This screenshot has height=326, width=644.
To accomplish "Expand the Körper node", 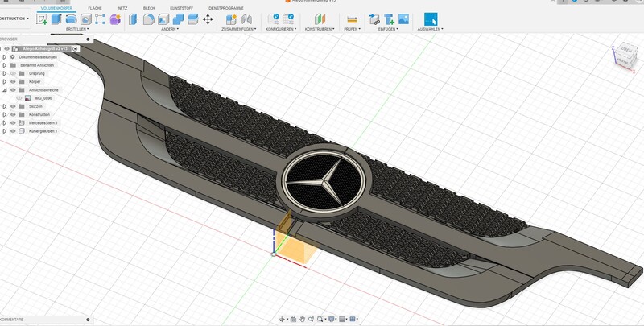I will 5,82.
